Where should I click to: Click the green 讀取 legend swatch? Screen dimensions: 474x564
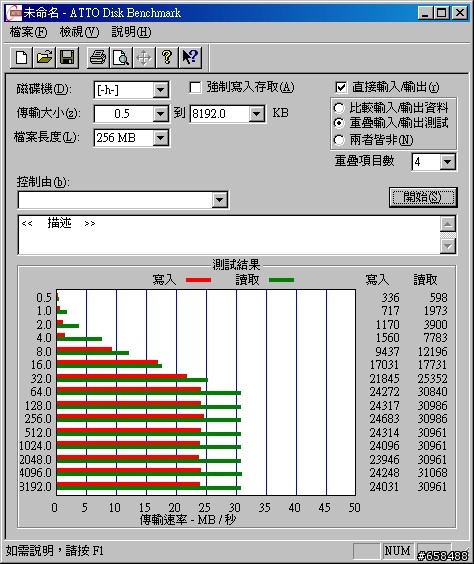tap(282, 280)
